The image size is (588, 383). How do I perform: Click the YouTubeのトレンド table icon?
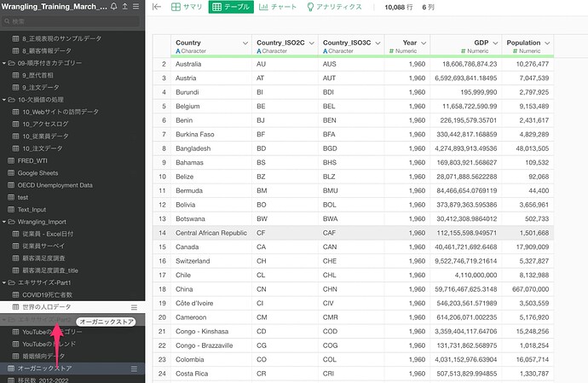pyautogui.click(x=15, y=344)
